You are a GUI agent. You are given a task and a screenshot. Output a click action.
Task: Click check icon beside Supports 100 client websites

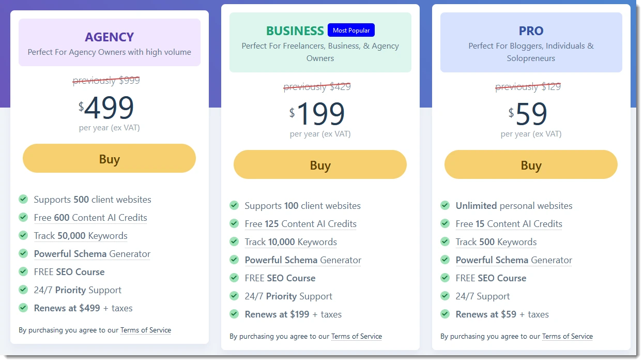[234, 205]
